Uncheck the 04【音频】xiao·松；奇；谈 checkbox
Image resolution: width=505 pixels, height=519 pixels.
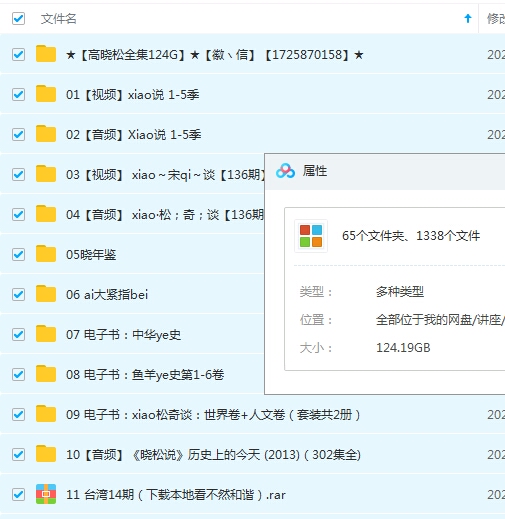[x=18, y=214]
